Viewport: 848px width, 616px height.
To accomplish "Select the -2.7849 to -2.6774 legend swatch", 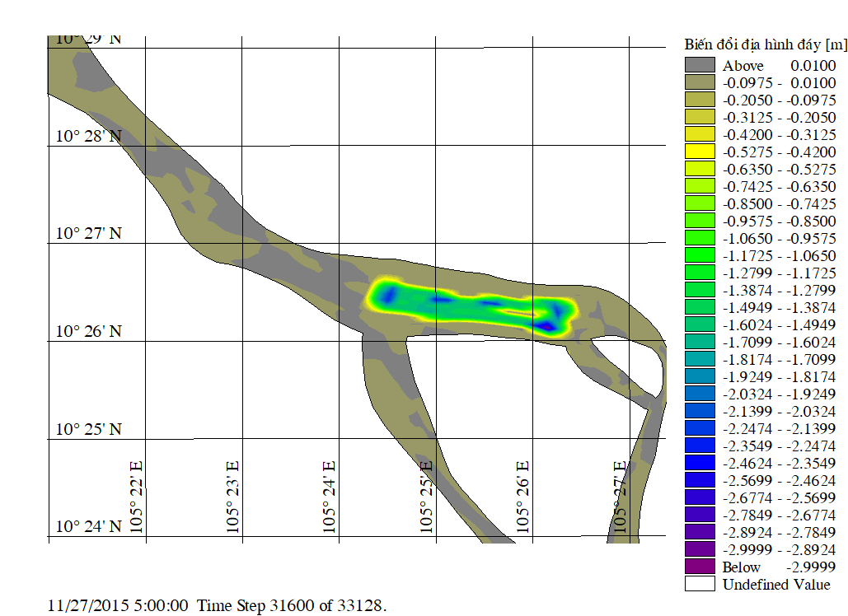I will (x=700, y=515).
